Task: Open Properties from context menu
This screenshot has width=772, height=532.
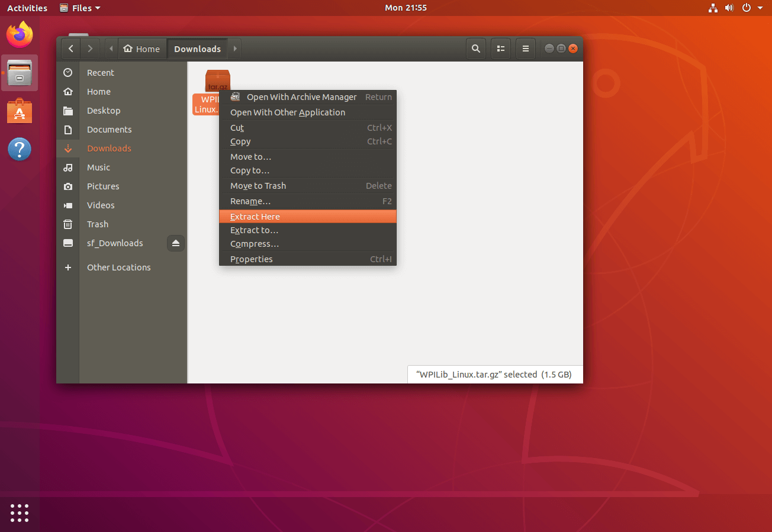Action: click(252, 259)
